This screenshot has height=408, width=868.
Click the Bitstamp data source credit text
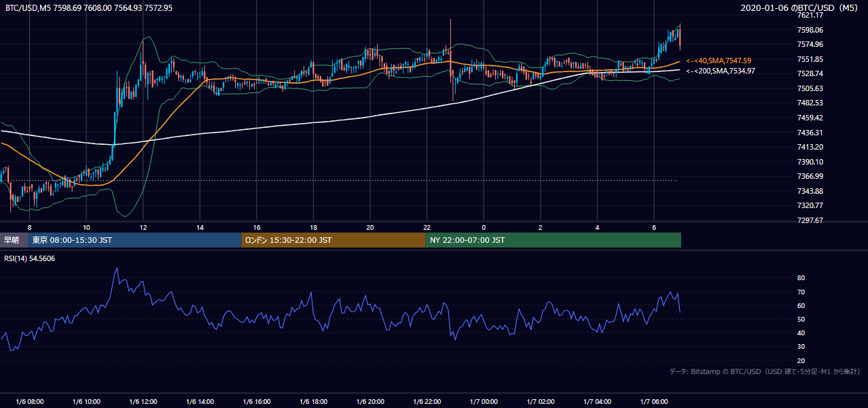764,372
